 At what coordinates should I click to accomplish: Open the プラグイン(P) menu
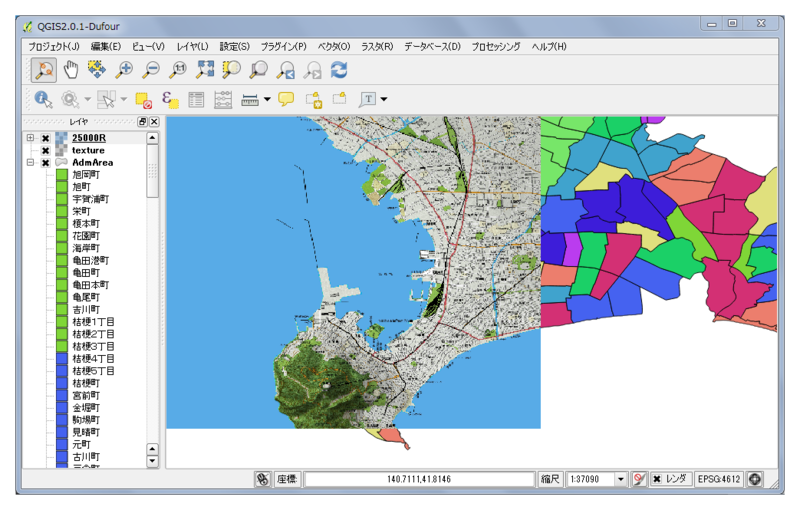coord(284,46)
